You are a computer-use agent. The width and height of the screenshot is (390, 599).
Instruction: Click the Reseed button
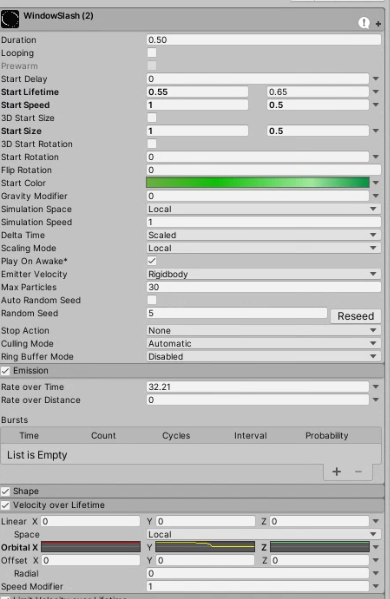click(356, 316)
